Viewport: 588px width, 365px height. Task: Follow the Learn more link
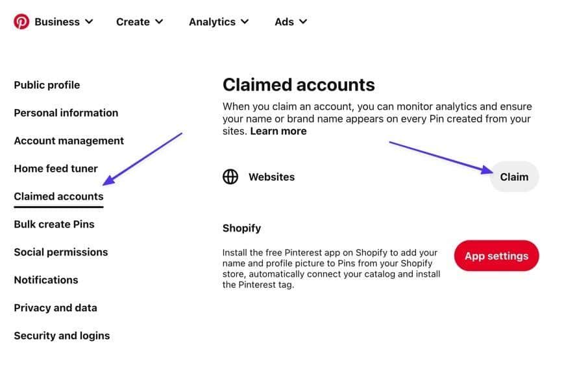(x=278, y=131)
